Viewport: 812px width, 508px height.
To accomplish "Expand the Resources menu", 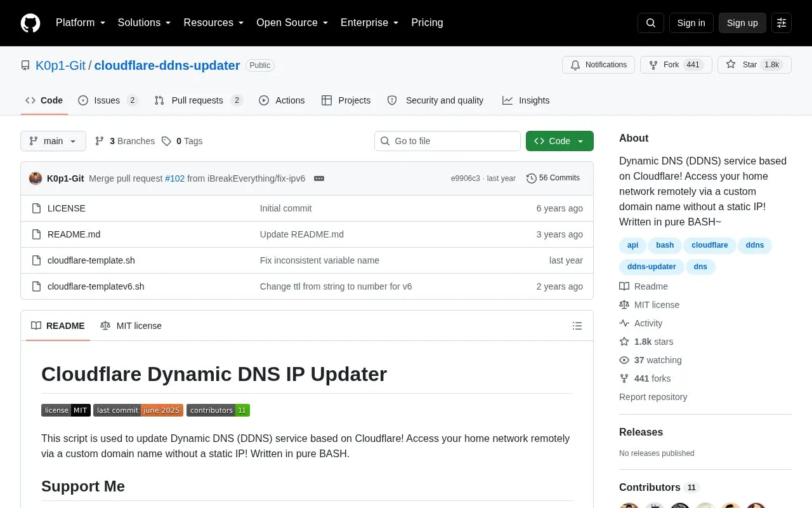I will [214, 23].
